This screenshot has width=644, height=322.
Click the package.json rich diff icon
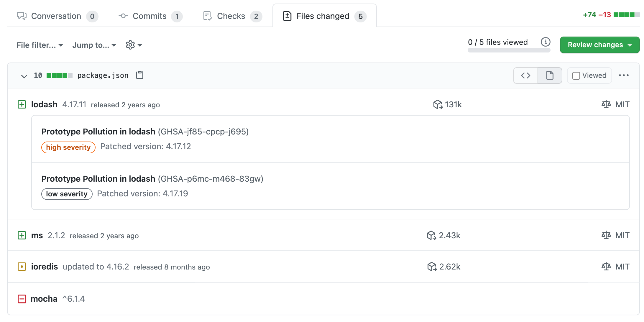(550, 75)
